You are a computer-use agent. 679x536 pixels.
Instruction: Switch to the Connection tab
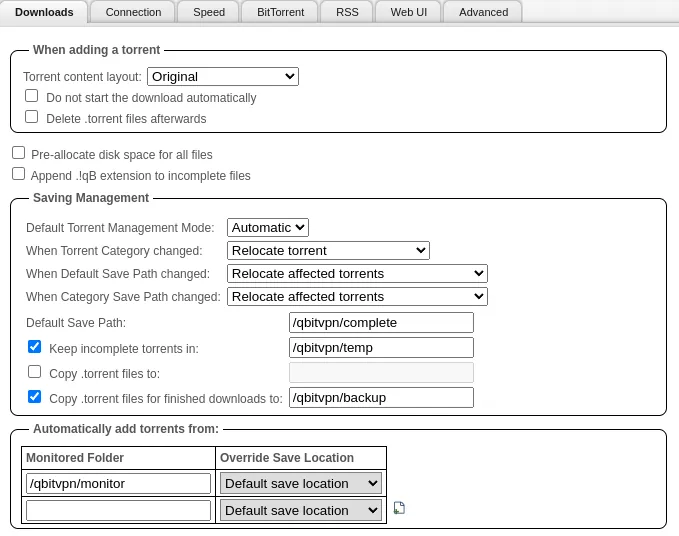[x=133, y=12]
